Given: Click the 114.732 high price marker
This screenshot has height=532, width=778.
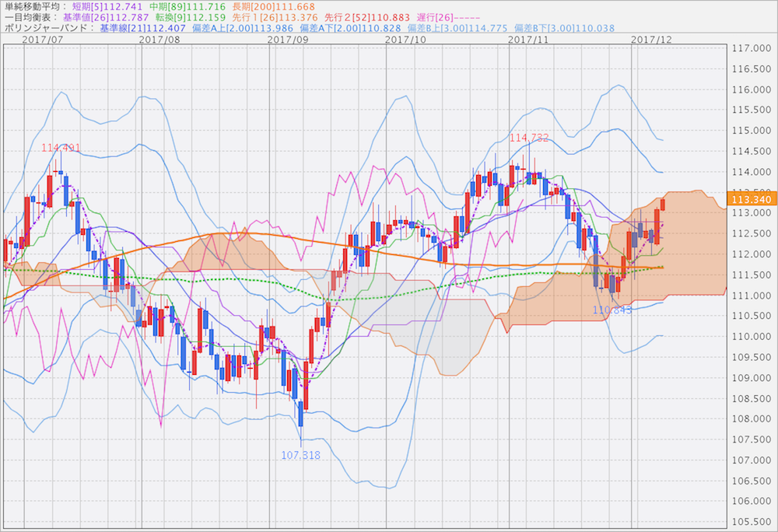Looking at the screenshot, I should 529,138.
